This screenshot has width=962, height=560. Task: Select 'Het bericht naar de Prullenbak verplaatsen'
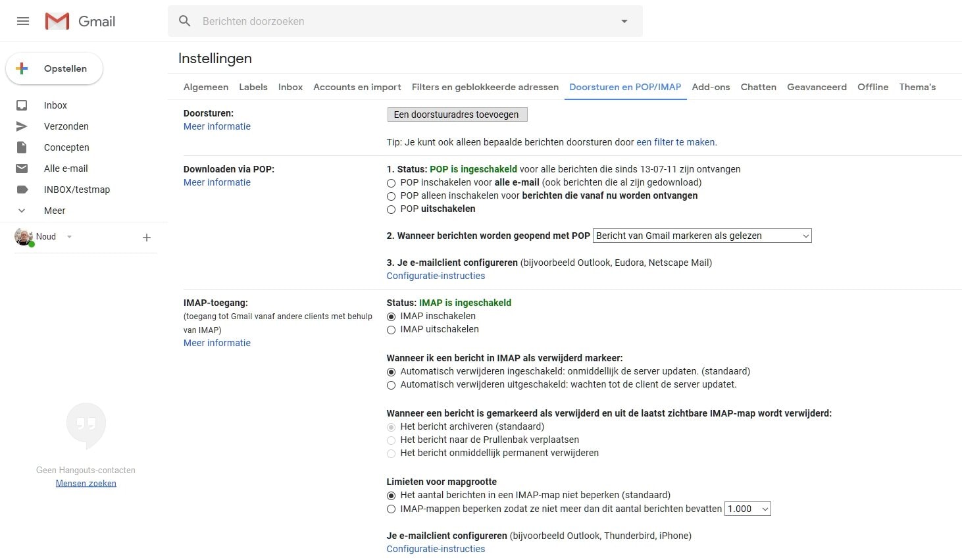[x=392, y=440]
